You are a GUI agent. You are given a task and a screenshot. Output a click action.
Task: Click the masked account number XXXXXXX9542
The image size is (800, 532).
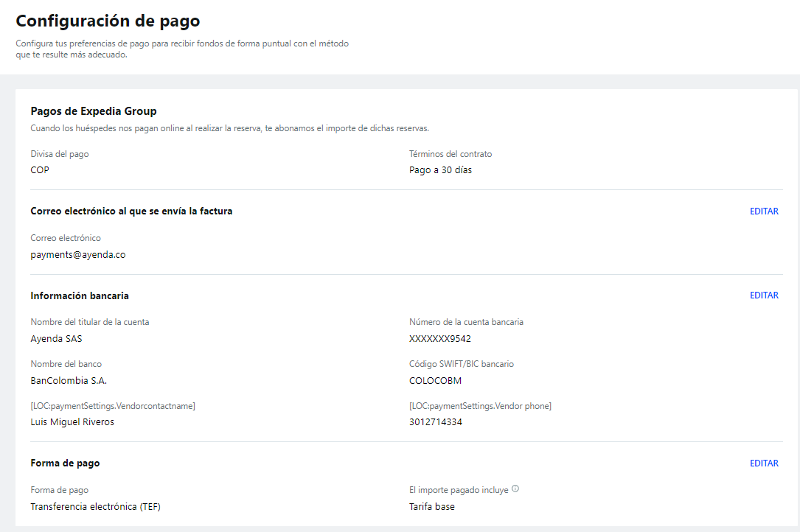click(439, 339)
